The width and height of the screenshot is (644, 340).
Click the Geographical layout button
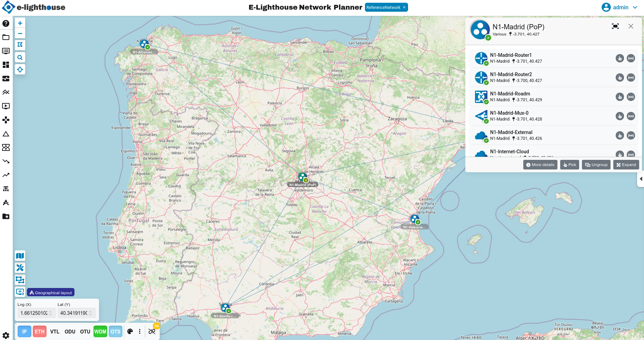[x=51, y=292]
